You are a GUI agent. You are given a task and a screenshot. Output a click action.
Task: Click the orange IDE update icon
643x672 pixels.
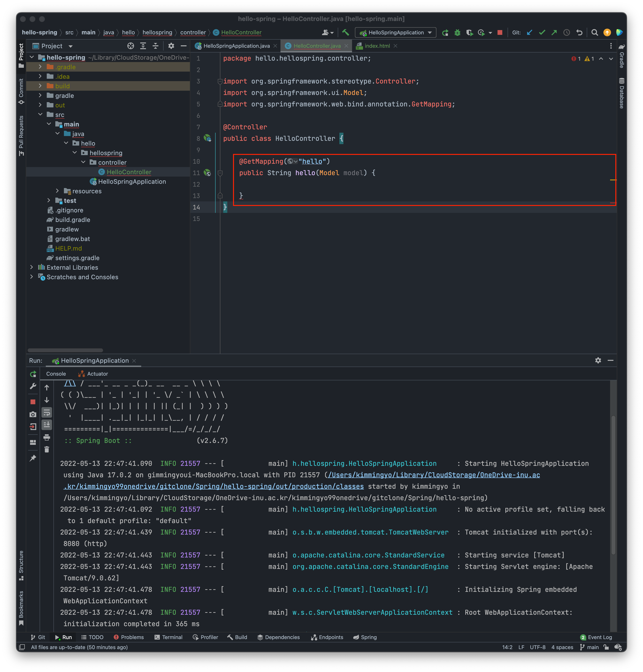tap(607, 32)
